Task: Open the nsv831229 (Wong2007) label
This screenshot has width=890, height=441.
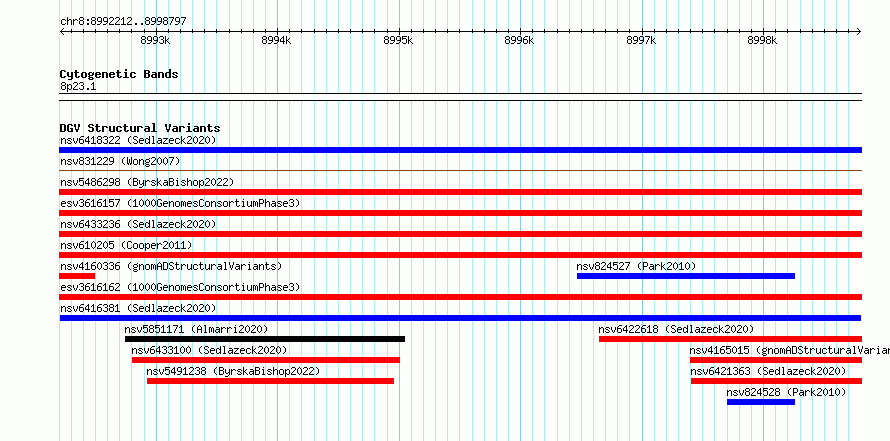Action: 120,161
